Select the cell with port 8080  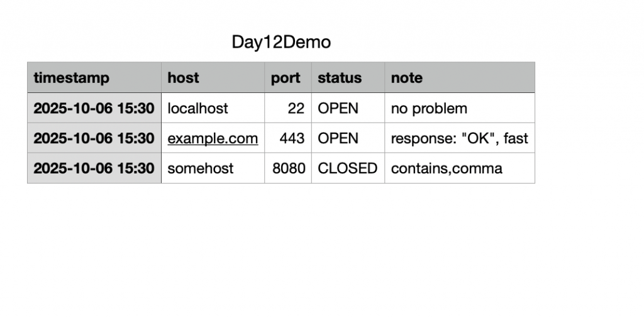(288, 168)
